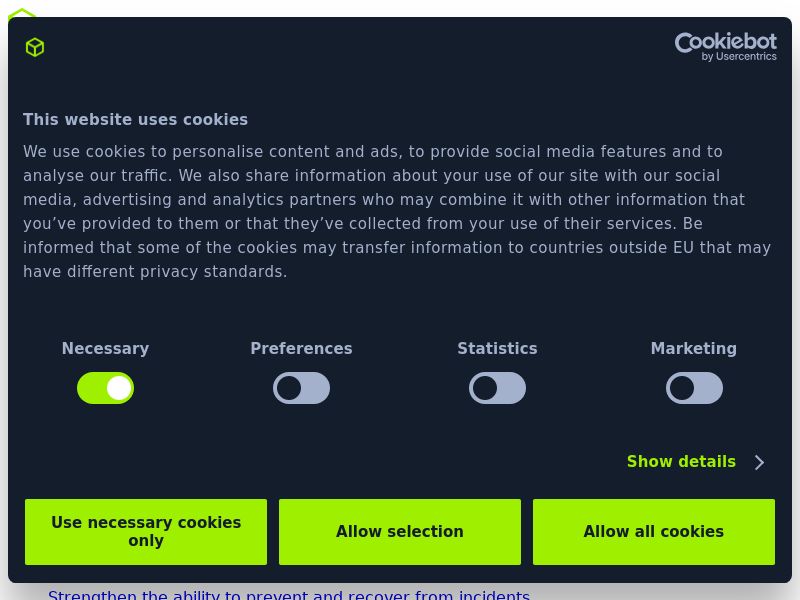Open the Cookiebot wordmark logo
800x600 pixels.
click(725, 42)
